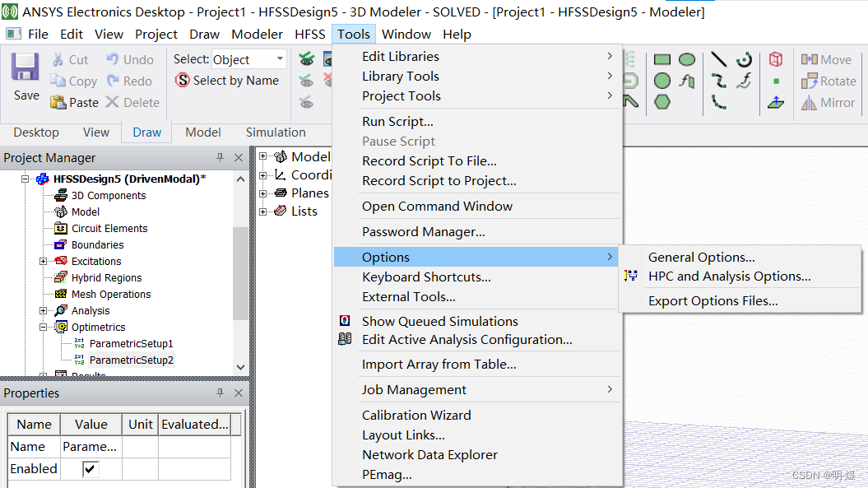Click the Draw Plane icon
Image resolution: width=868 pixels, height=488 pixels.
tap(776, 102)
